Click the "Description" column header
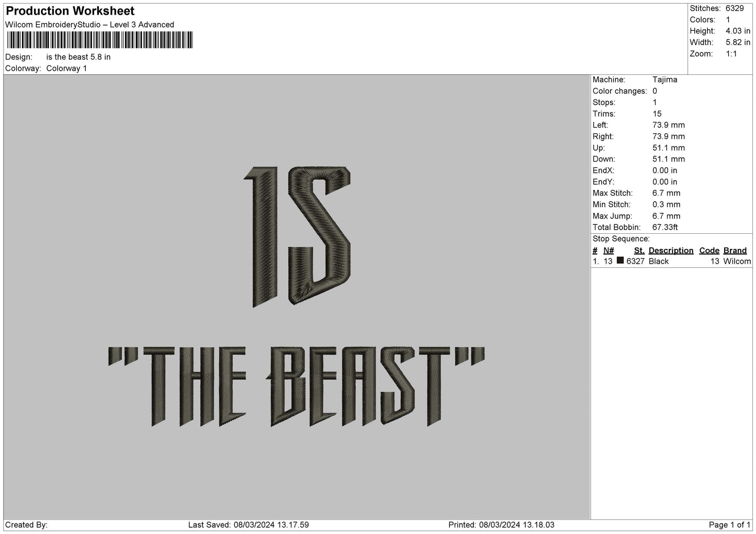 [x=671, y=251]
